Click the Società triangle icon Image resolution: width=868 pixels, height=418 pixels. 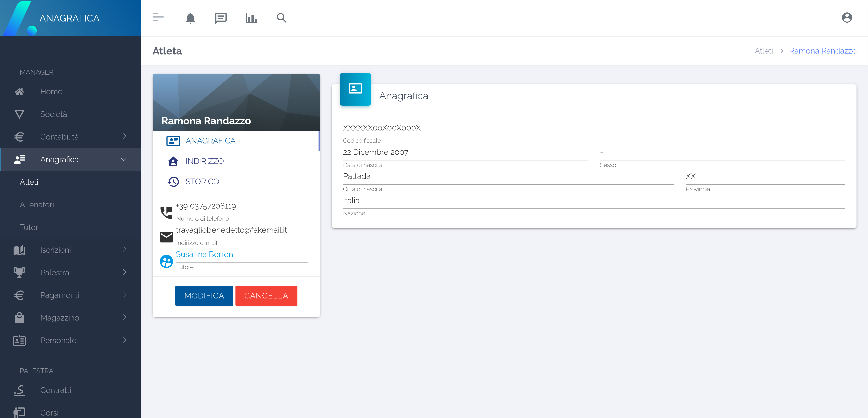[20, 114]
